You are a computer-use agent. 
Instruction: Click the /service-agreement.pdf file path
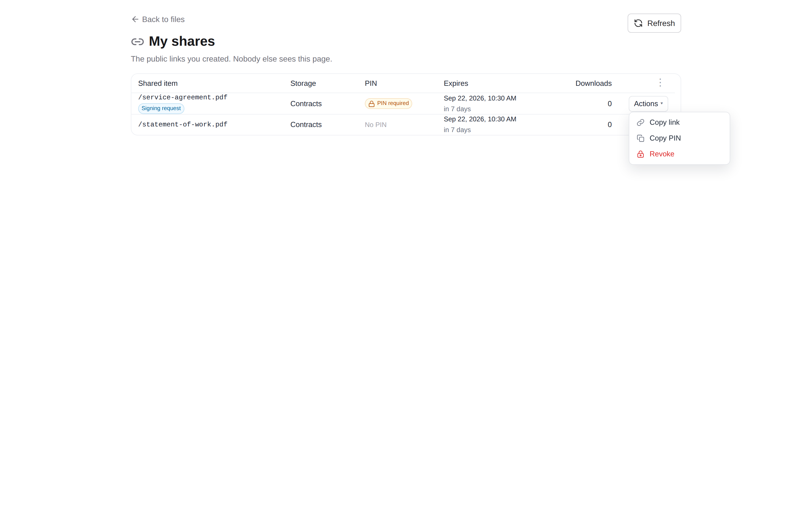point(183,97)
